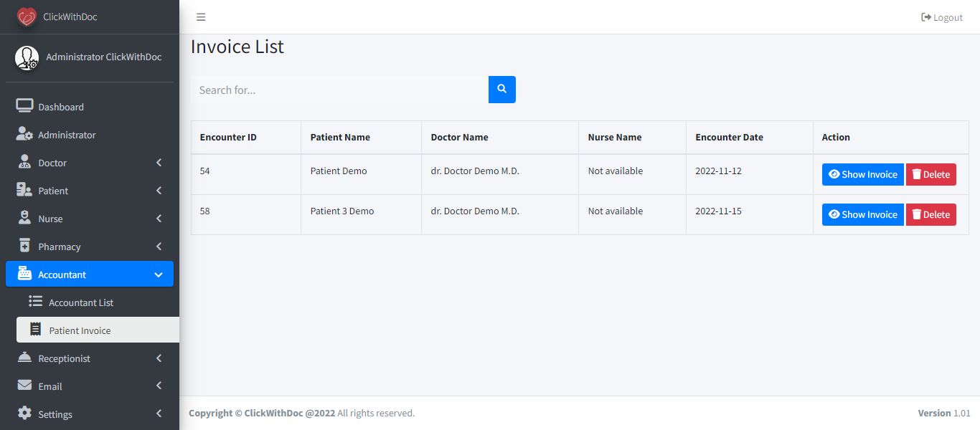Screen dimensions: 980x430
Task: Click the Logout link
Action: point(942,17)
